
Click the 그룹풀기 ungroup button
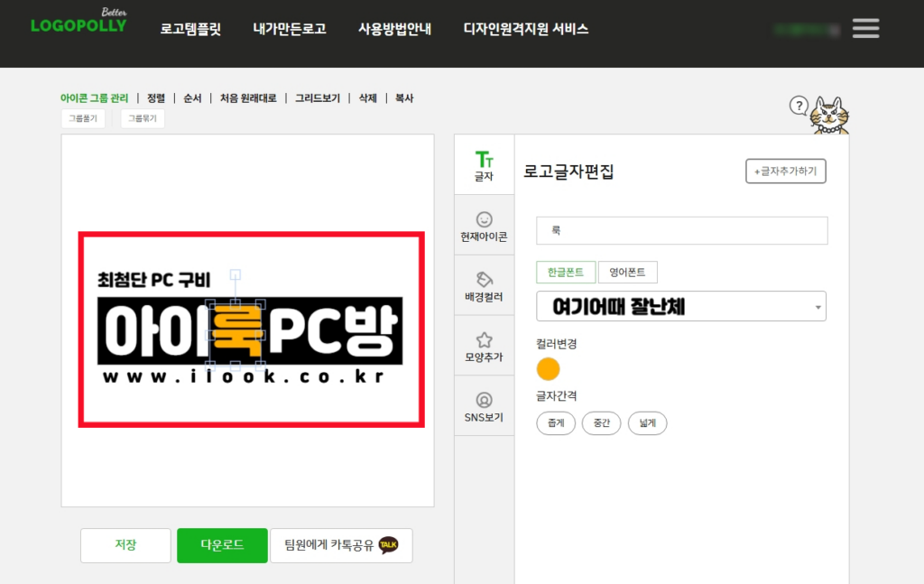point(83,118)
